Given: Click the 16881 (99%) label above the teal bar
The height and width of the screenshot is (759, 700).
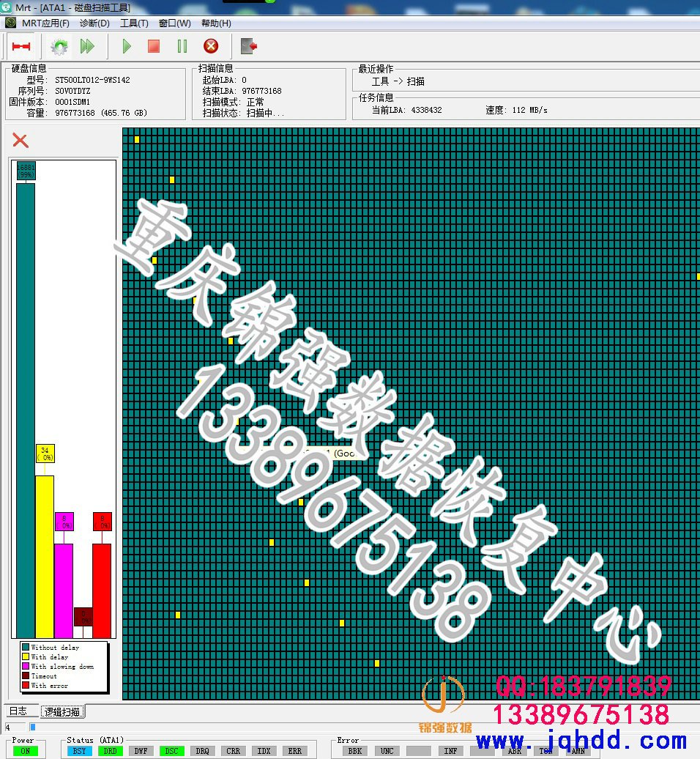Looking at the screenshot, I should pyautogui.click(x=26, y=171).
